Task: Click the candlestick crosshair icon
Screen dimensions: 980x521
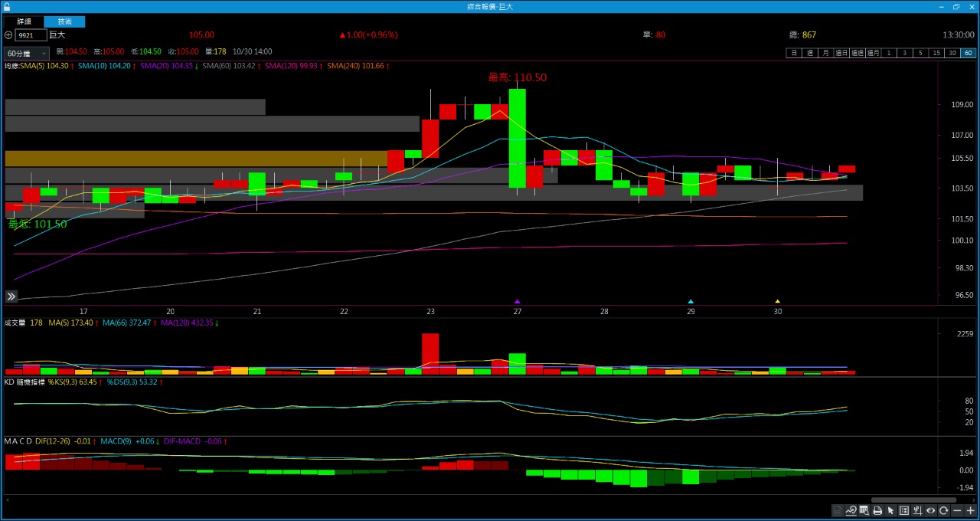Action: click(x=917, y=510)
